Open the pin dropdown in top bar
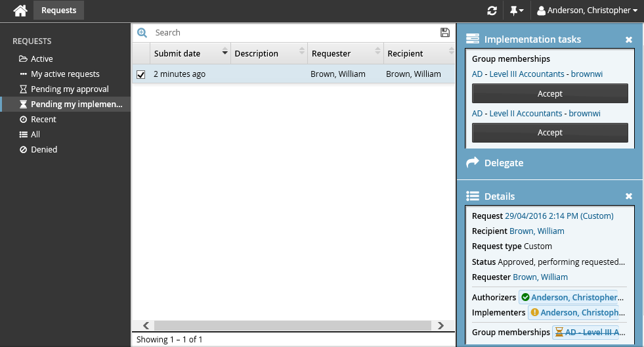 click(517, 11)
